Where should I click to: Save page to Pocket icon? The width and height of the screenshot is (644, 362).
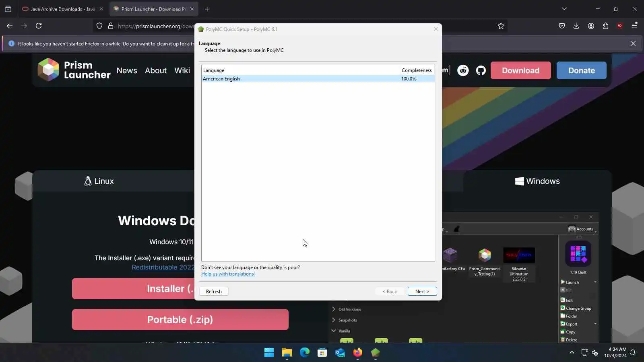[x=562, y=26]
